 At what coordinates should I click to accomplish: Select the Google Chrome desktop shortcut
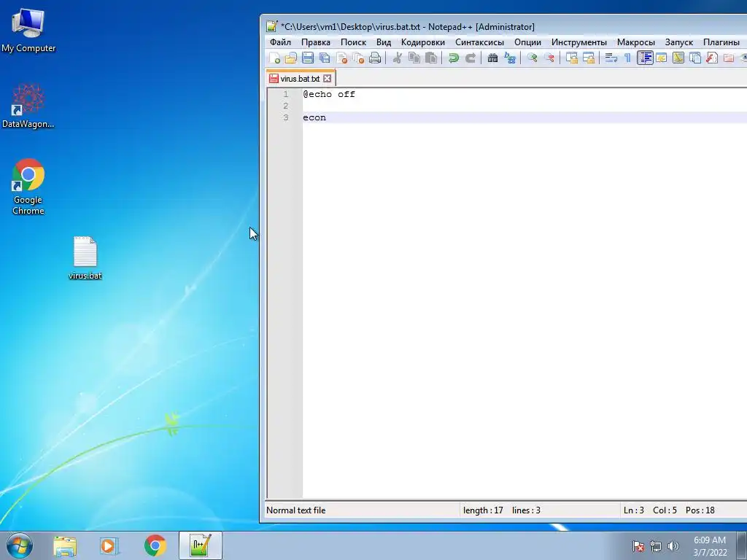point(28,187)
